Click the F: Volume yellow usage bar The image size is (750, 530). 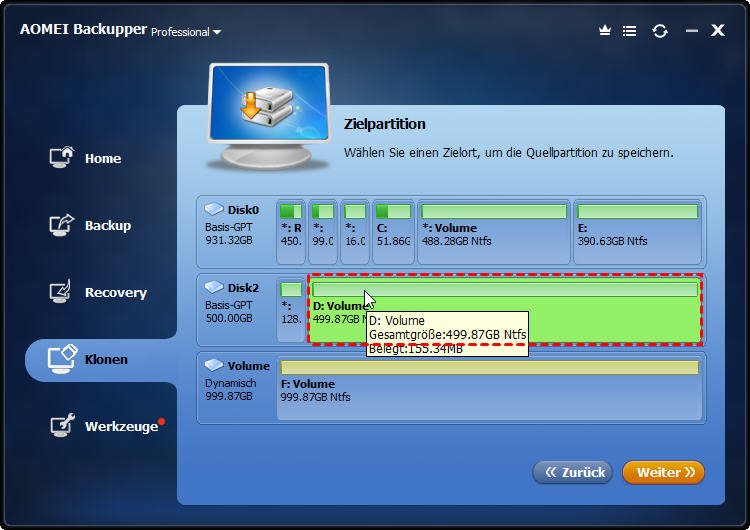489,367
